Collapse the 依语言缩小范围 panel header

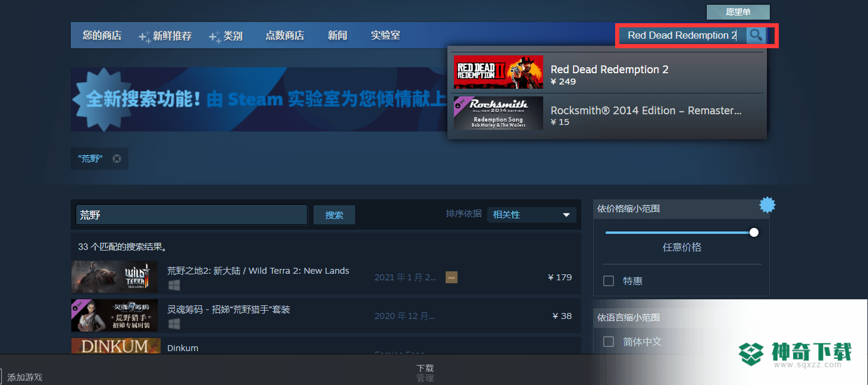pos(681,318)
